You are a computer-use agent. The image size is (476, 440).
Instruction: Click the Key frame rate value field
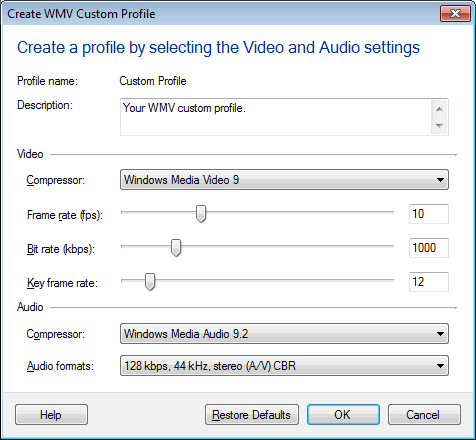[429, 282]
